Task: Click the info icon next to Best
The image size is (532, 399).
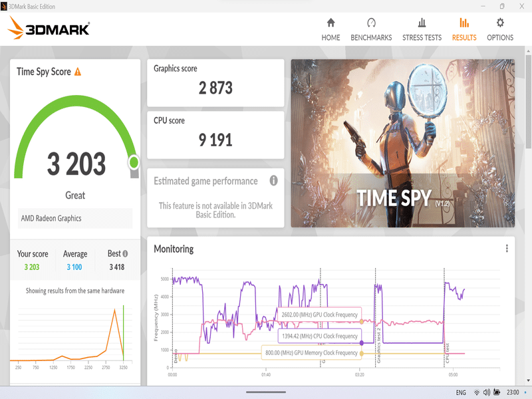Action: tap(125, 253)
